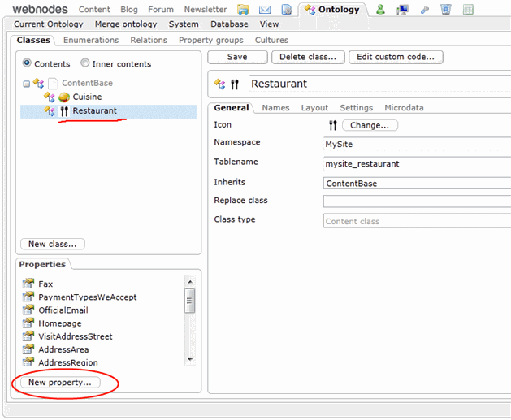Click the Save button
511x420 pixels.
(237, 57)
